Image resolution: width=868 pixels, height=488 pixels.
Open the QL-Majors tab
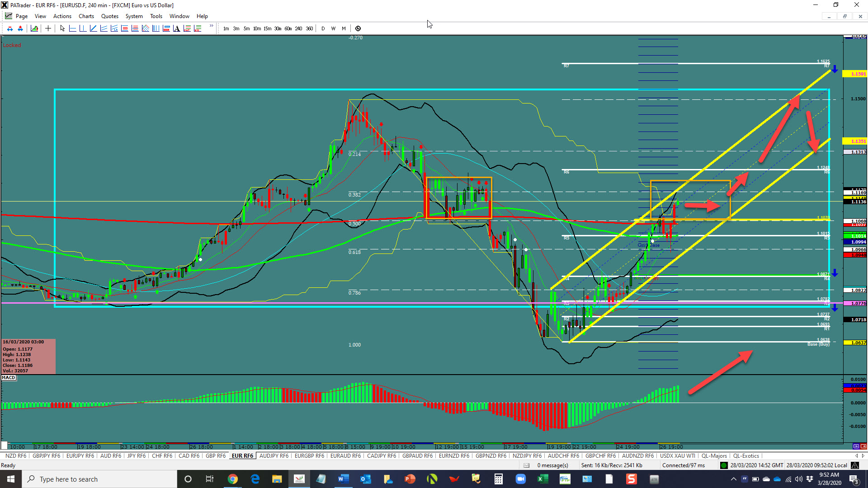click(x=714, y=456)
